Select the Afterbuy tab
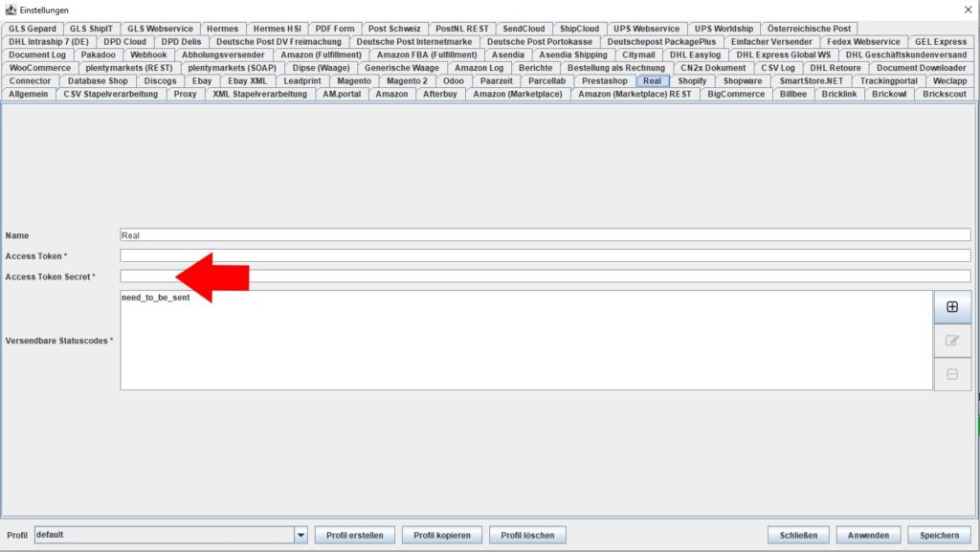Viewport: 980px width, 552px height. 439,94
